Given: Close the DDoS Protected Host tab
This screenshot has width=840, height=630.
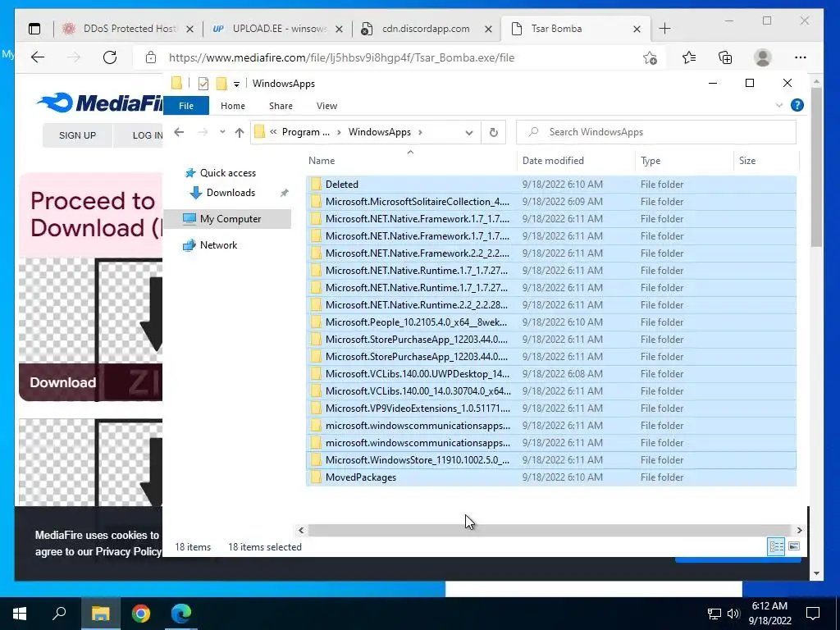Looking at the screenshot, I should pyautogui.click(x=189, y=29).
